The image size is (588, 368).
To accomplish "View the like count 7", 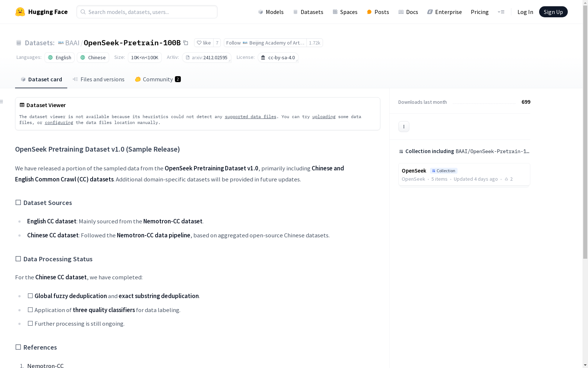I will pyautogui.click(x=217, y=43).
